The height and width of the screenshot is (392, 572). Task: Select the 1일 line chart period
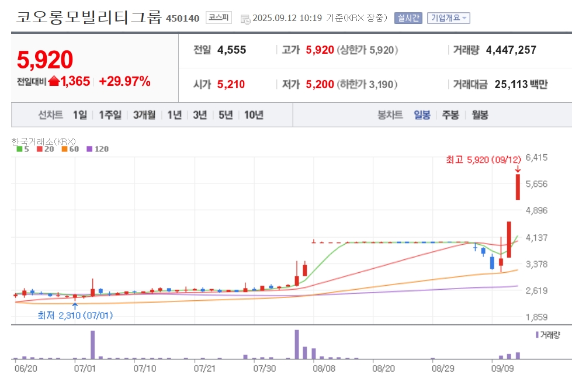[x=80, y=115]
